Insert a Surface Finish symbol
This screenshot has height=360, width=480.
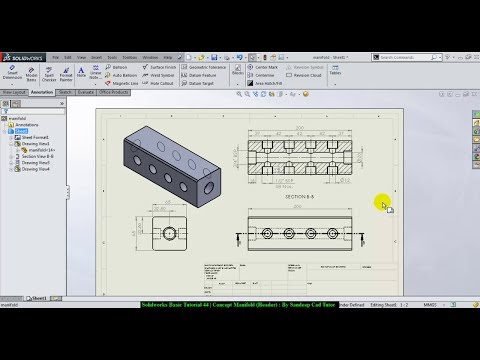pos(159,67)
